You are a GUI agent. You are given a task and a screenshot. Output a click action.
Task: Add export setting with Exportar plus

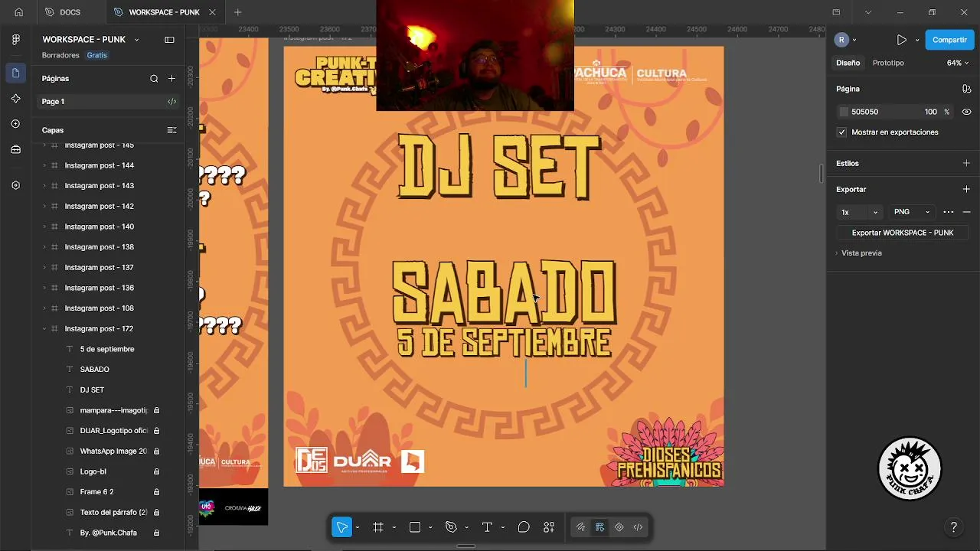966,189
